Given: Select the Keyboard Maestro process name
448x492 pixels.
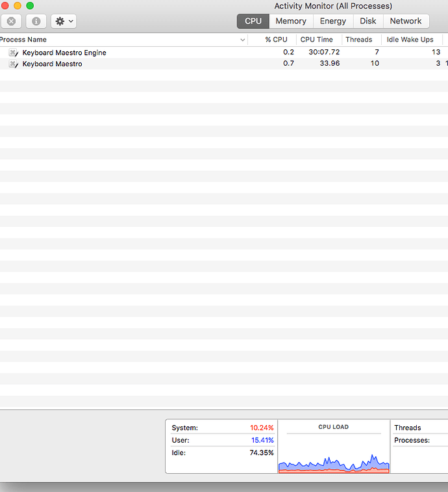Looking at the screenshot, I should 53,64.
